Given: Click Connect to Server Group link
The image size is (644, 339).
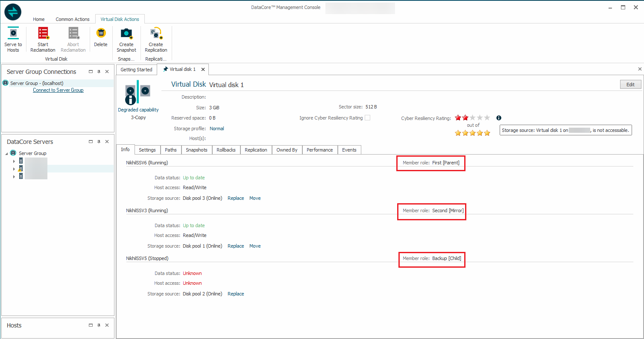Looking at the screenshot, I should 58,90.
